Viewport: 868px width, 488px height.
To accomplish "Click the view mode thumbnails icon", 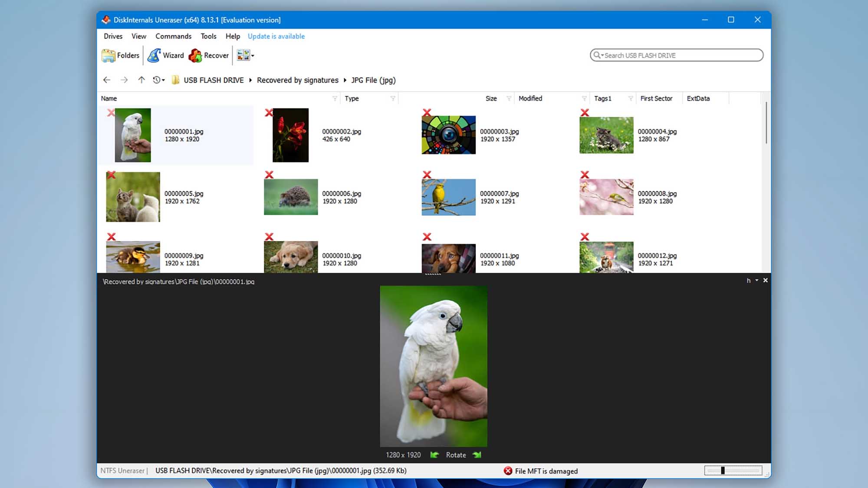I will tap(243, 55).
